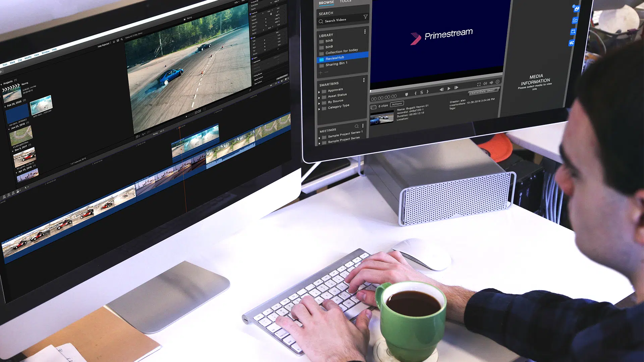This screenshot has width=644, height=362.
Task: Click the search magnifier icon in Primestream
Action: click(x=321, y=21)
